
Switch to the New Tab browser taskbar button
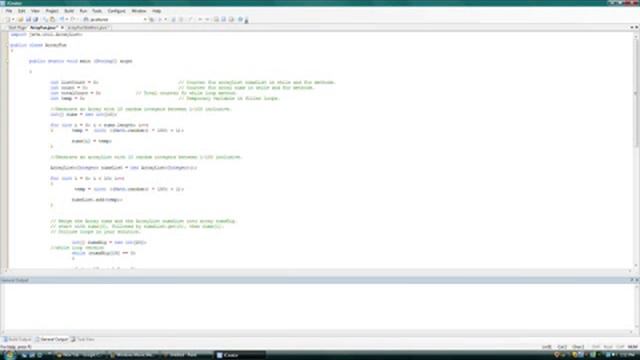[x=81, y=355]
